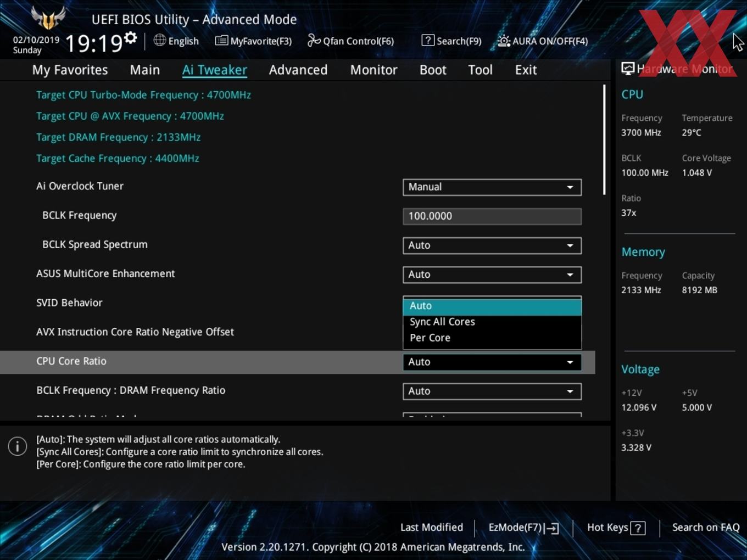Click the settings list scrollbar
747x560 pixels.
[x=604, y=139]
